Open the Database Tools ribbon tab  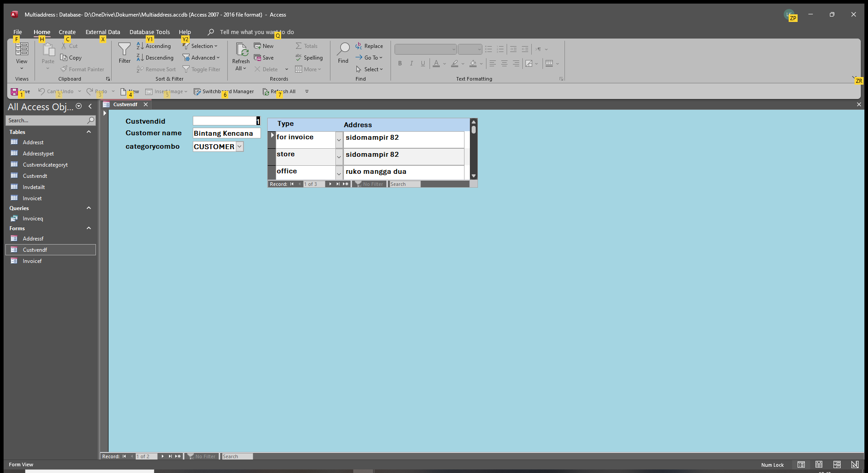click(149, 32)
